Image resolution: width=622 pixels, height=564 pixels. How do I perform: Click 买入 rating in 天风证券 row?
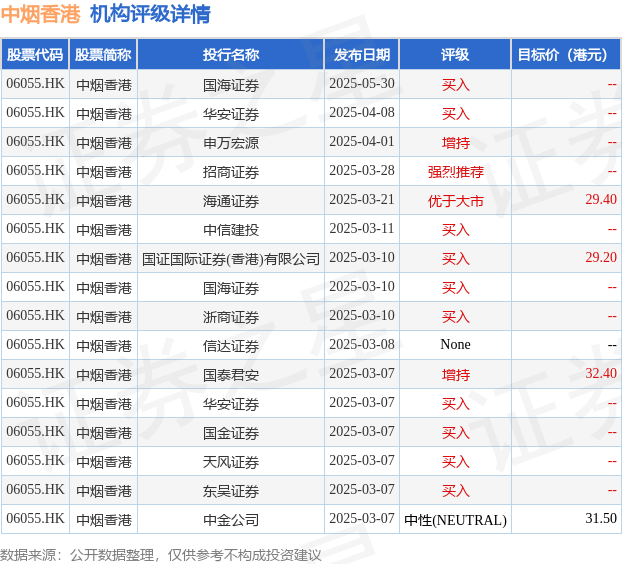pyautogui.click(x=455, y=462)
